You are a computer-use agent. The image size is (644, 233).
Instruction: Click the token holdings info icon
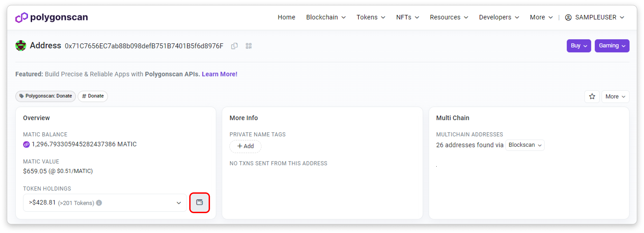pyautogui.click(x=99, y=203)
